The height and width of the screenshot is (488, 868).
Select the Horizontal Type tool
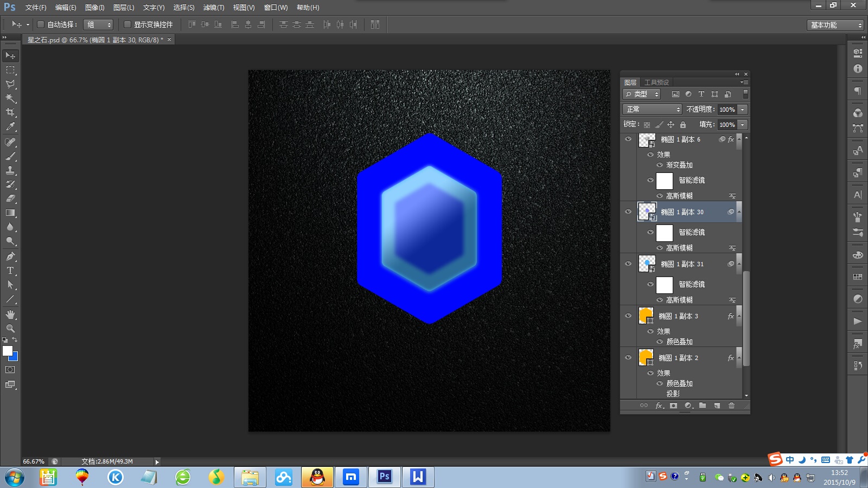[x=10, y=271]
